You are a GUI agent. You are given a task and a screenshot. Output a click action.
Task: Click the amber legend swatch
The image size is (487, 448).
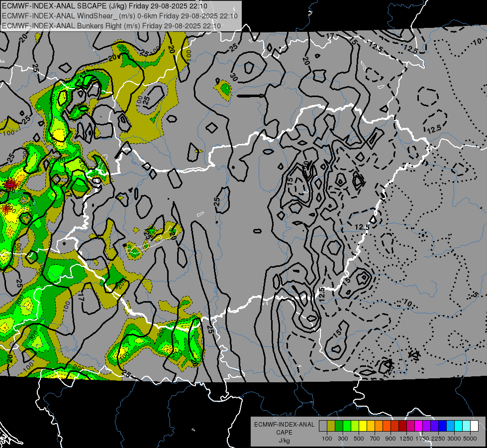pos(371,426)
